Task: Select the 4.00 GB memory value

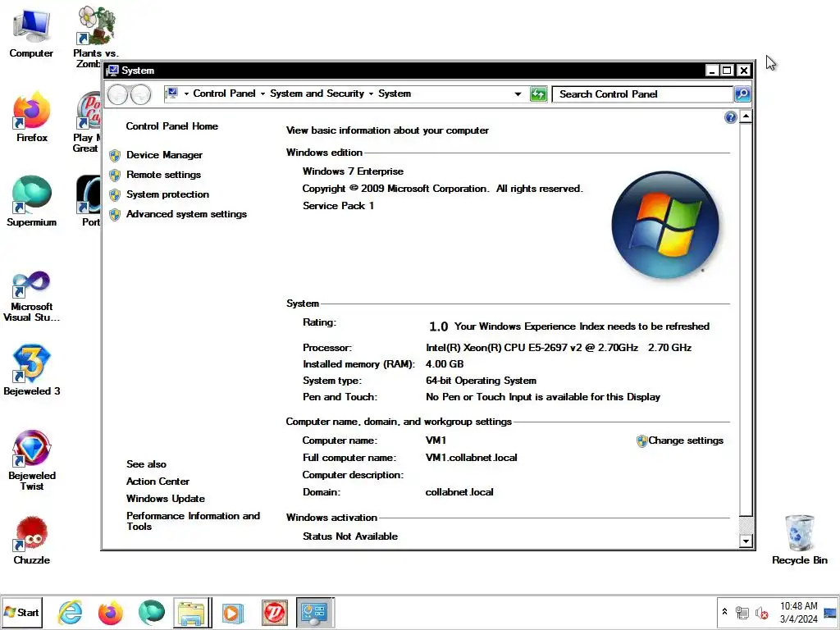Action: click(x=445, y=364)
